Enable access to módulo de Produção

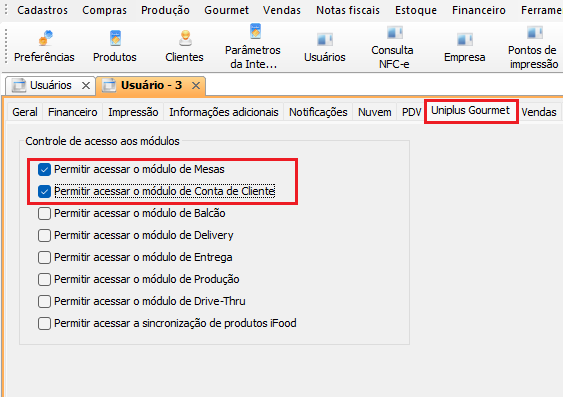pyautogui.click(x=45, y=279)
